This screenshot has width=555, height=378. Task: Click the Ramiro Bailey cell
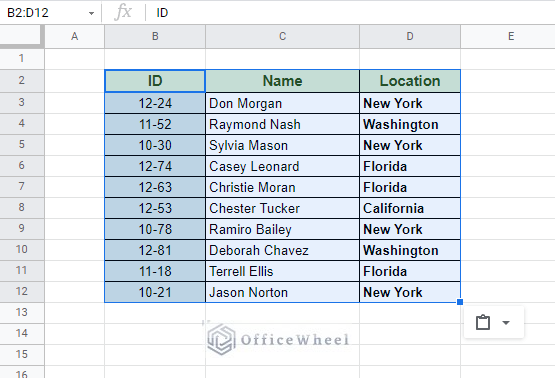(x=282, y=229)
